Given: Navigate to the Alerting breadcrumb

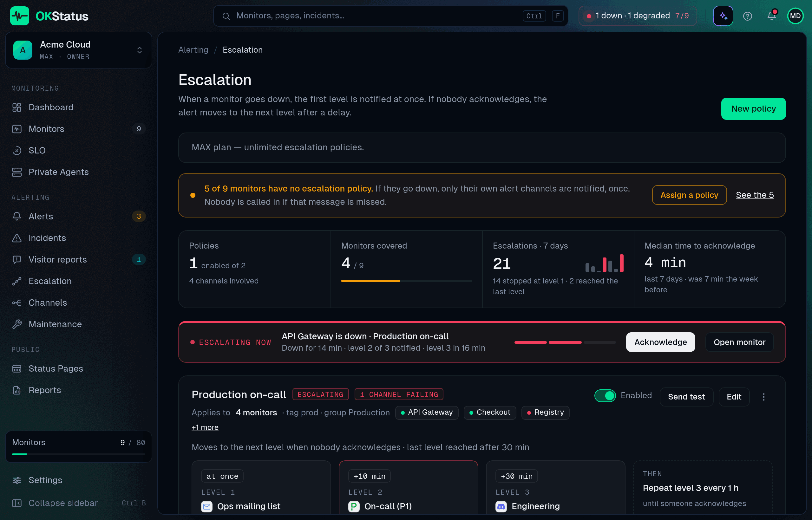Looking at the screenshot, I should (193, 50).
